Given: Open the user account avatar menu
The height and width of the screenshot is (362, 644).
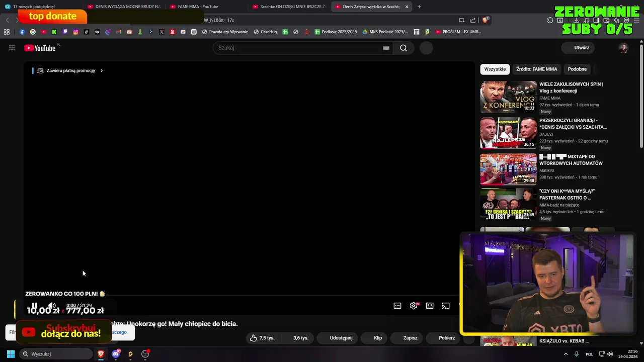Looking at the screenshot, I should pos(623,48).
